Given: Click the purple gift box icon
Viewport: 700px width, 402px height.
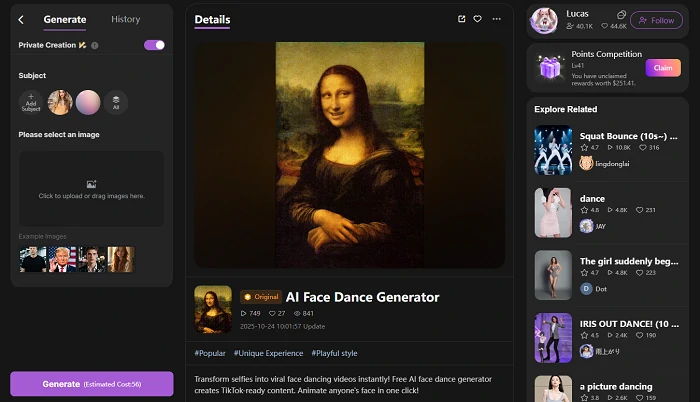Looking at the screenshot, I should click(x=550, y=68).
